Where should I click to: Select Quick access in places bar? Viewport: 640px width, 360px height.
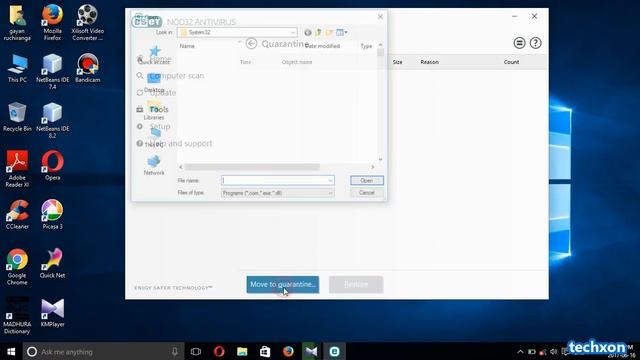pyautogui.click(x=154, y=55)
